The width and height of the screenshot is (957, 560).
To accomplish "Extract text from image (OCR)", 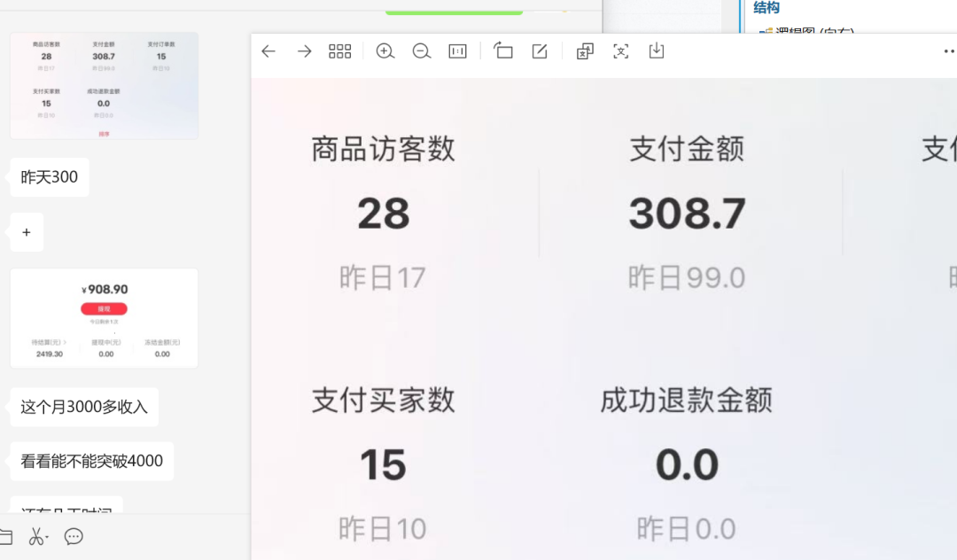I will [620, 51].
